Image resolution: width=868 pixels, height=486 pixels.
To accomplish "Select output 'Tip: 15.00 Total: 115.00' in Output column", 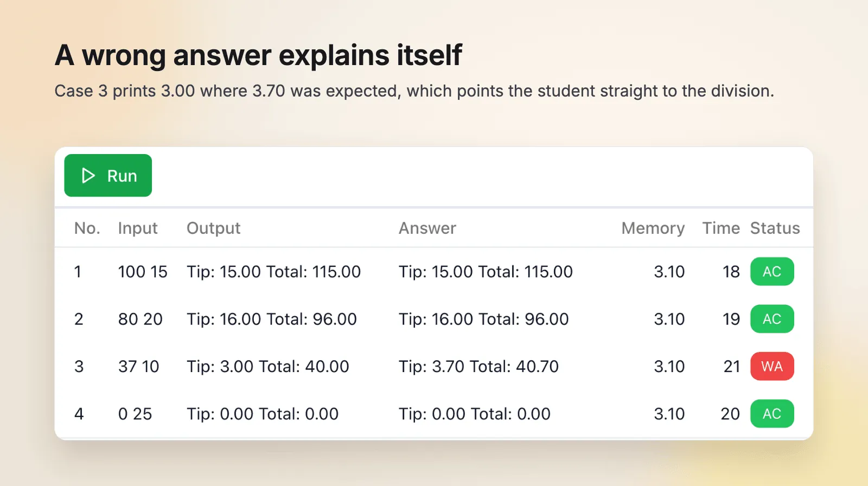I will [274, 271].
